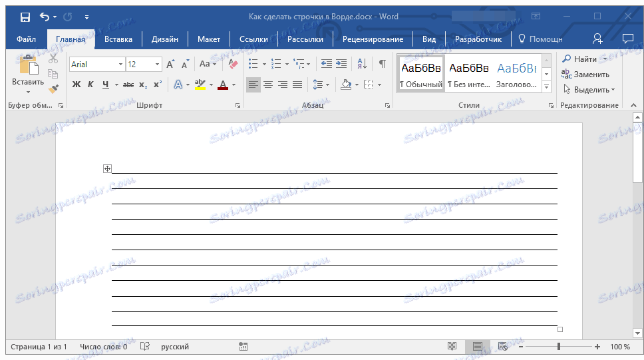Start a numbered list
This screenshot has width=644, height=360.
pos(276,64)
